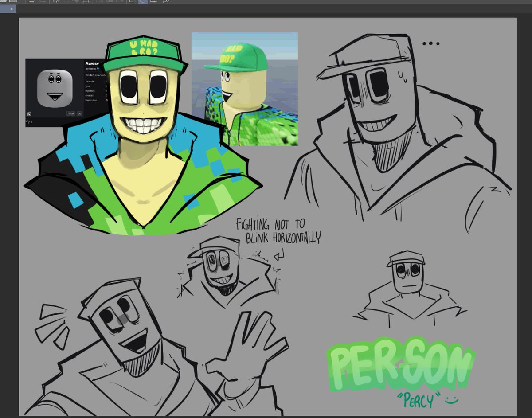Image resolution: width=532 pixels, height=418 pixels.
Task: Click the Try On button in pasted Roblox screenshot
Action: [70, 114]
